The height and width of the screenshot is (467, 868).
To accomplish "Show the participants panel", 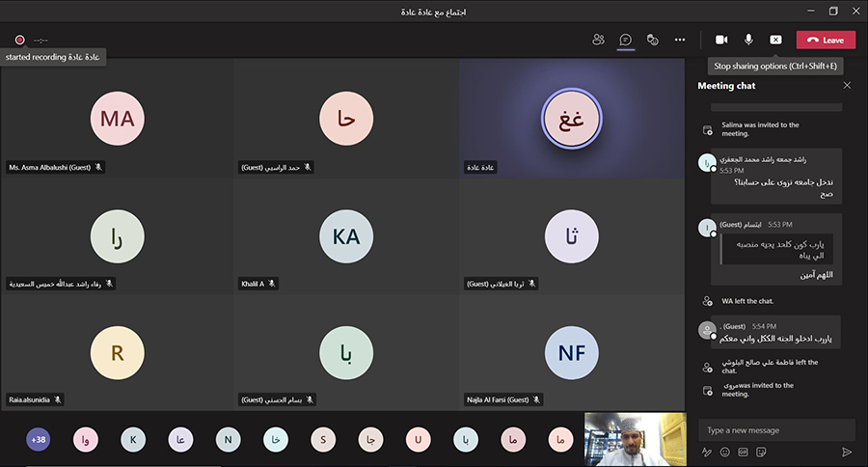I will pos(598,40).
